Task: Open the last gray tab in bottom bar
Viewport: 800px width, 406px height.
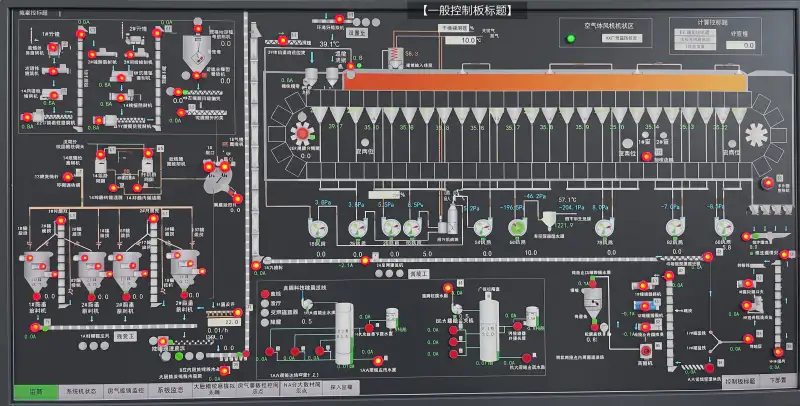Action: 342,387
